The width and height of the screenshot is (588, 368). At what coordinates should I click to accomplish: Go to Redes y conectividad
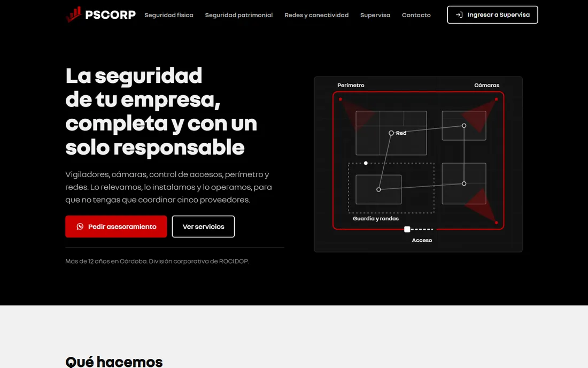click(x=316, y=15)
